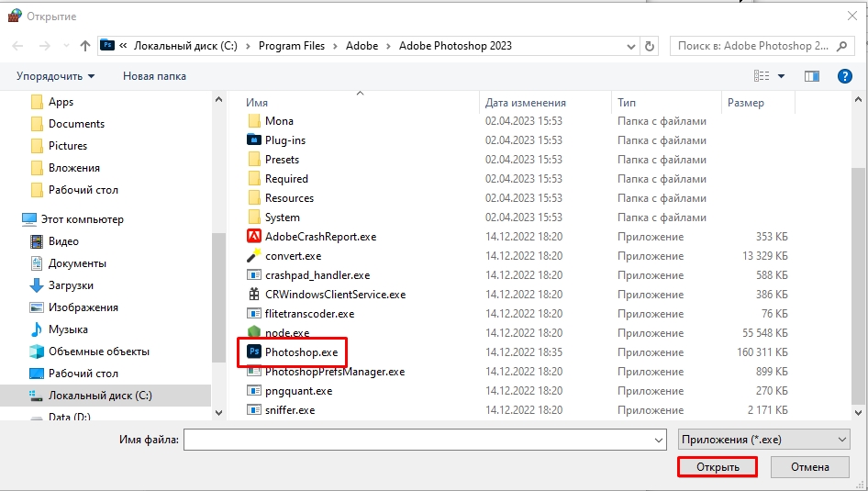
Task: Select the CRWindowsClientService.exe file icon
Action: (x=254, y=295)
